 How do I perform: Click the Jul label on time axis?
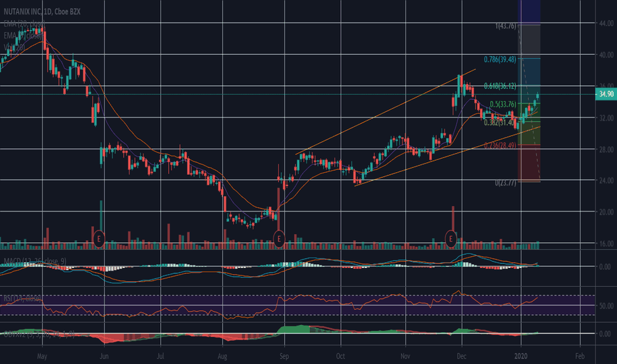tap(160, 356)
